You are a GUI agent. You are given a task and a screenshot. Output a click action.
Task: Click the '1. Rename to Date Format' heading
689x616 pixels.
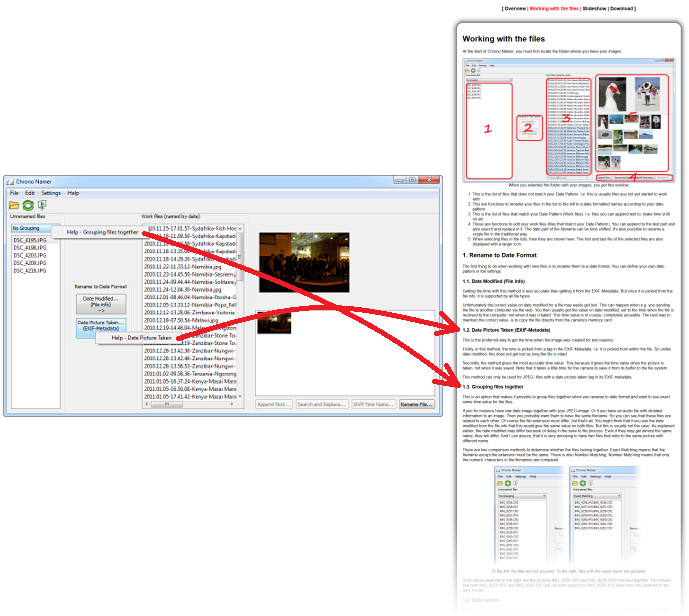tap(500, 255)
